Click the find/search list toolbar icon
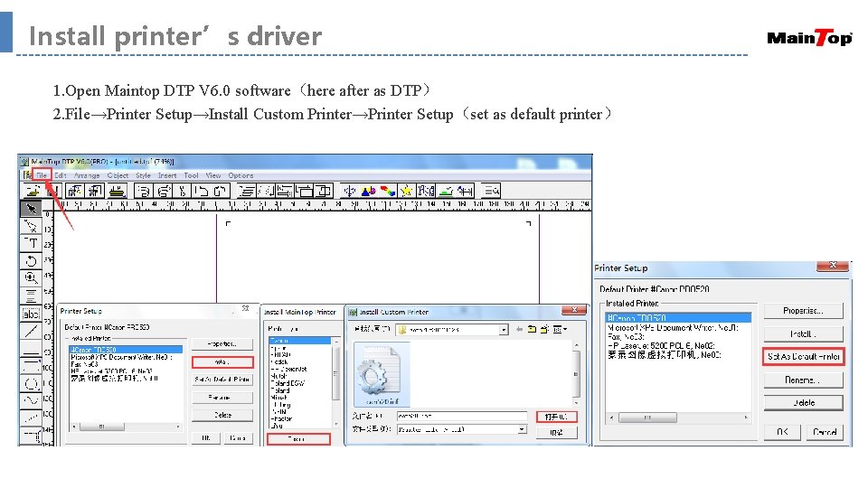This screenshot has width=868, height=488. click(491, 191)
